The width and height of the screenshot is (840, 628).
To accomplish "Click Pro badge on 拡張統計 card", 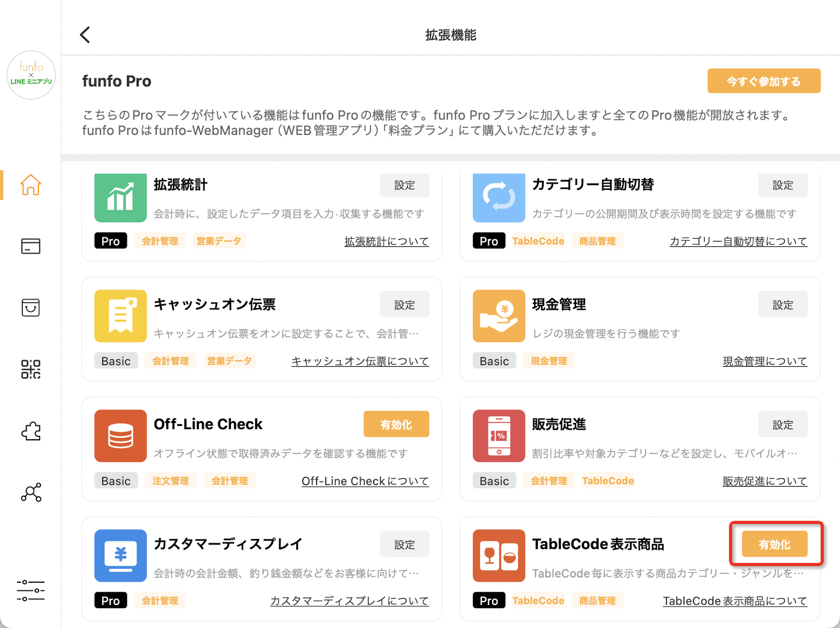I will tap(111, 241).
